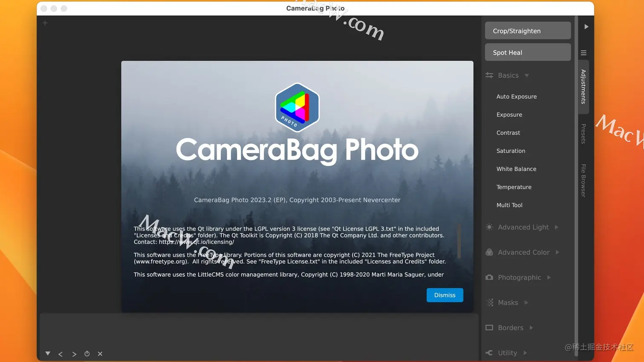This screenshot has height=362, width=644.
Task: Click the Masks checkerboard icon
Action: (490, 302)
